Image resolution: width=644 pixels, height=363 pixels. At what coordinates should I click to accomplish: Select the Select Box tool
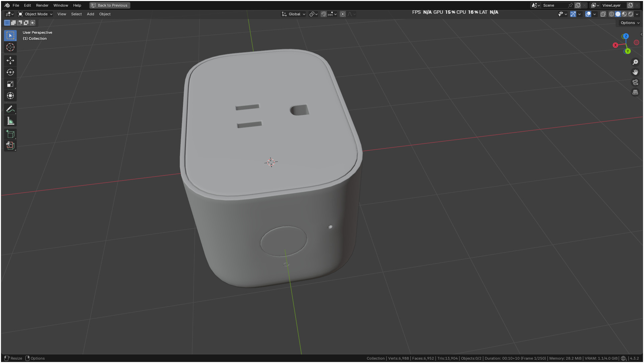(x=10, y=35)
